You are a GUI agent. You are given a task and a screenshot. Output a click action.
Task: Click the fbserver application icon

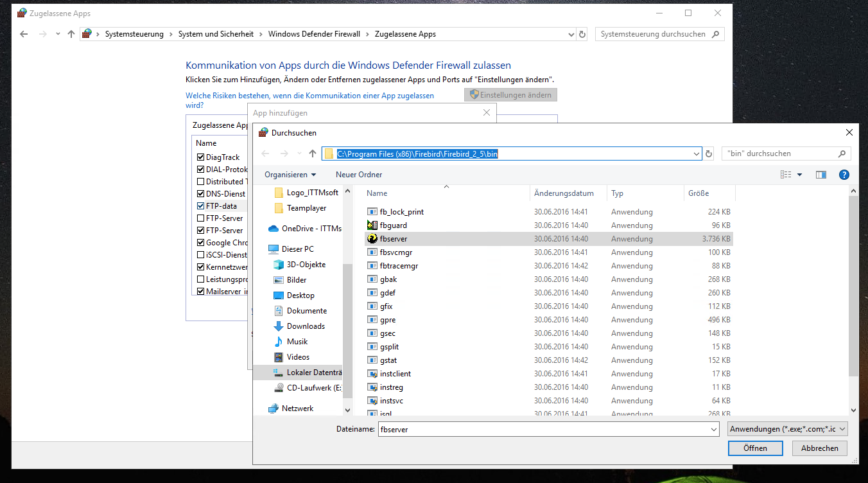[372, 239]
